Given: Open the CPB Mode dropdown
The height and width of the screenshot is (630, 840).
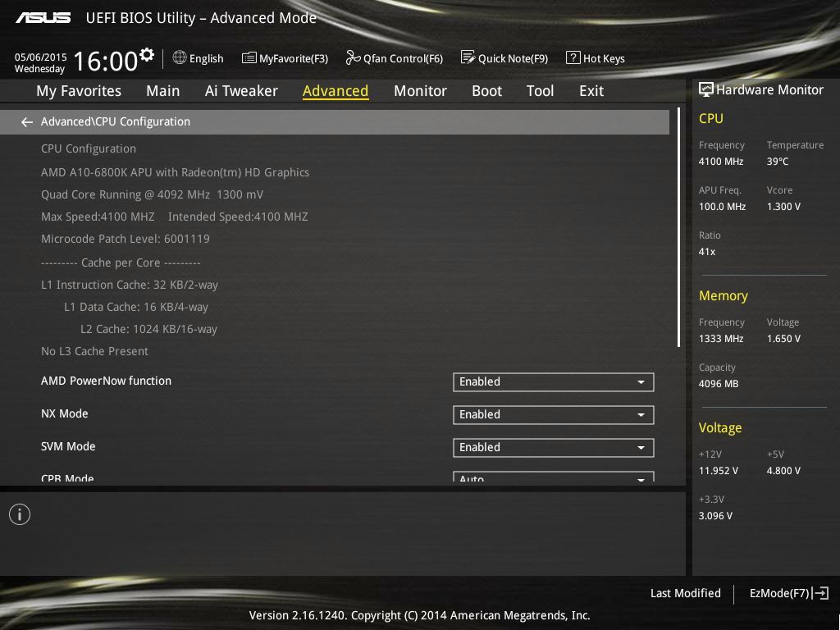Looking at the screenshot, I should (x=554, y=477).
